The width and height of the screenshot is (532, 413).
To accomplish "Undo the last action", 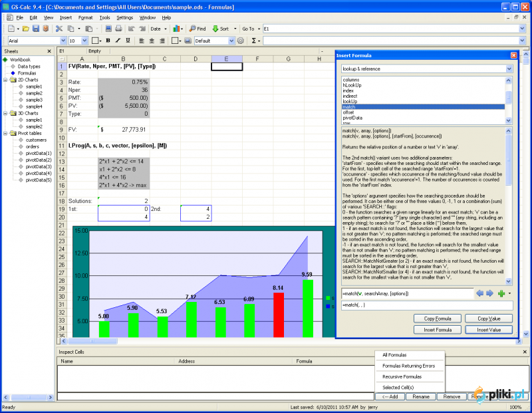I will pyautogui.click(x=132, y=29).
